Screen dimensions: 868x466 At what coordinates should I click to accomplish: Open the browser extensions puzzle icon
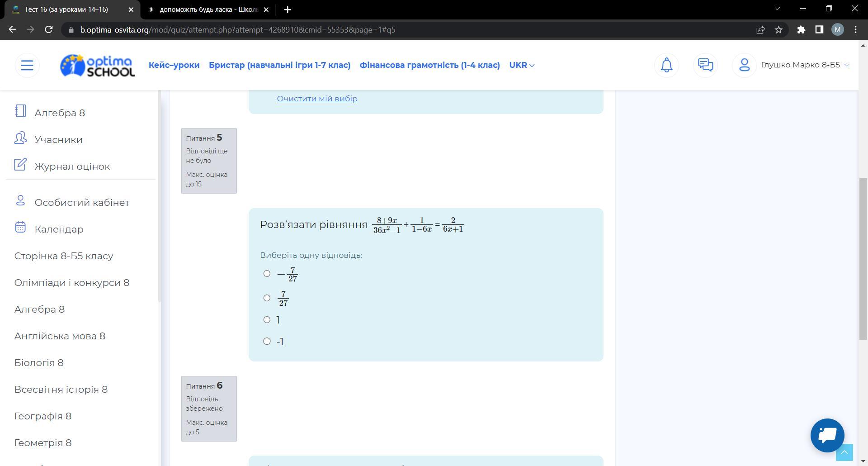[801, 29]
